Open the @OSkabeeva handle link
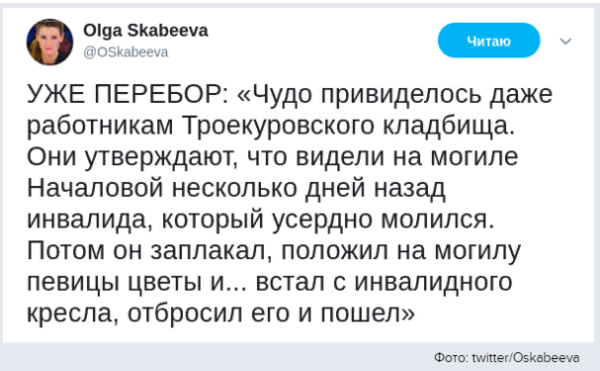The image size is (600, 371). (126, 52)
